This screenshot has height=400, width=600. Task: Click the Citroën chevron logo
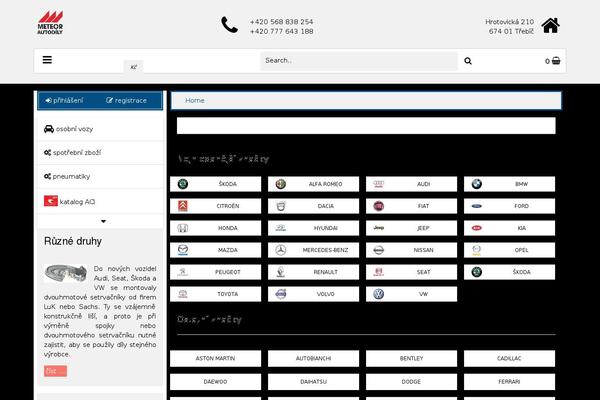coord(183,206)
